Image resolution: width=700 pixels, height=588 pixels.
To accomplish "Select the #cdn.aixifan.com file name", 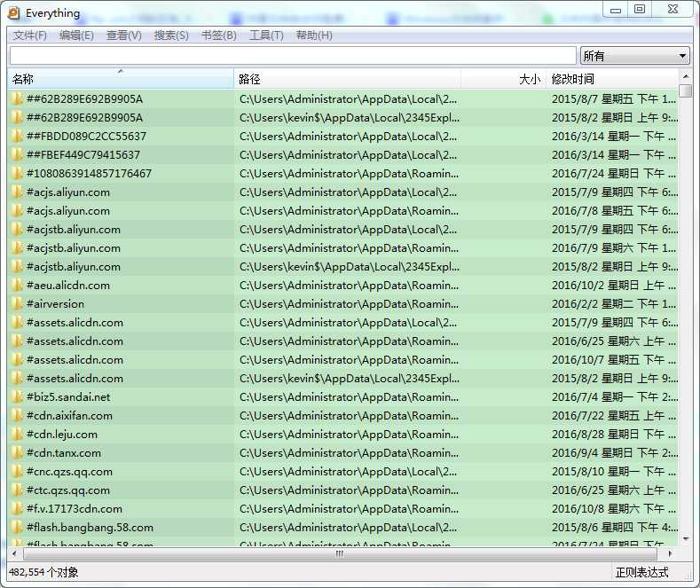I will [69, 415].
